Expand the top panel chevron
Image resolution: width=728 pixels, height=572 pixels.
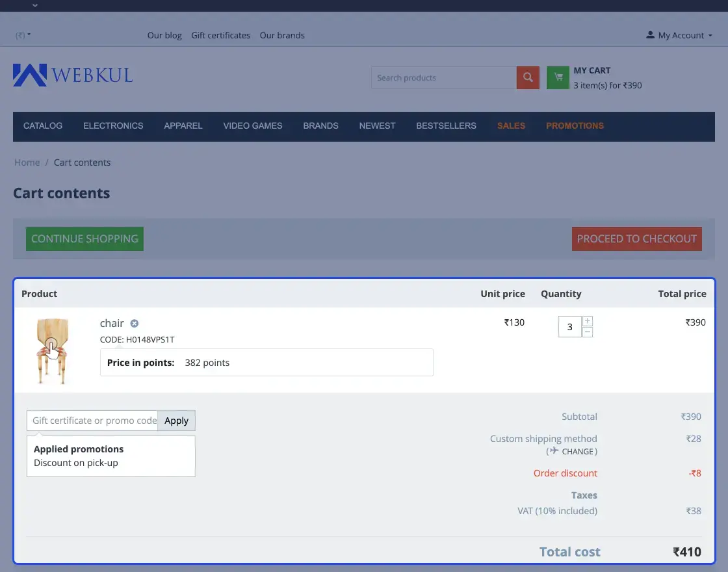click(x=35, y=5)
